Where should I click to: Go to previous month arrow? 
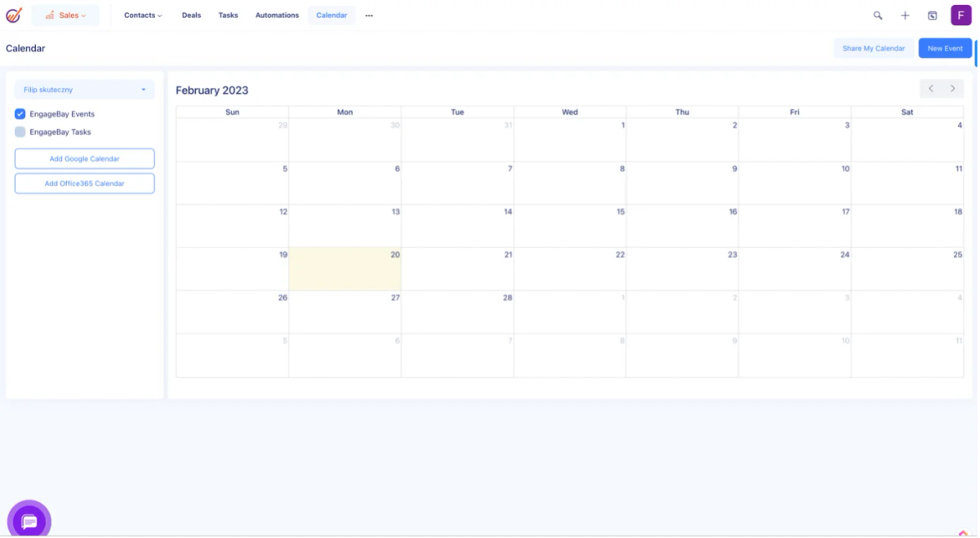click(x=931, y=88)
